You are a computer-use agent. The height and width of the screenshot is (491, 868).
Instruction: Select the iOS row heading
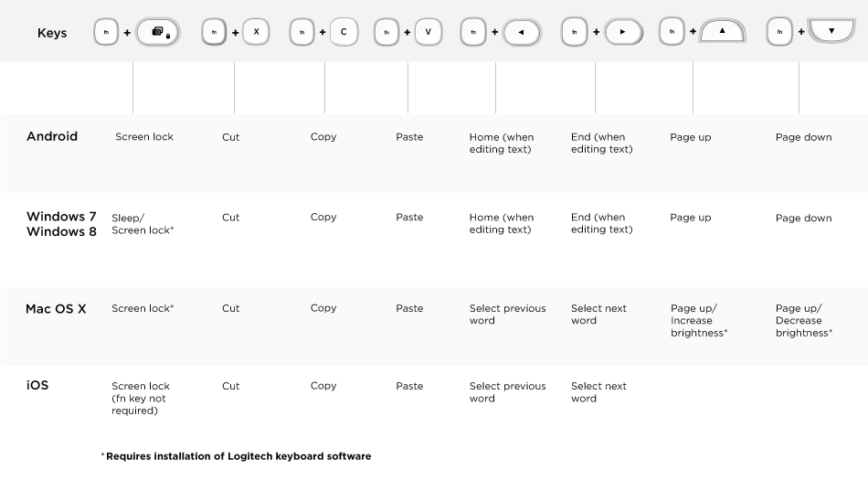click(x=37, y=385)
